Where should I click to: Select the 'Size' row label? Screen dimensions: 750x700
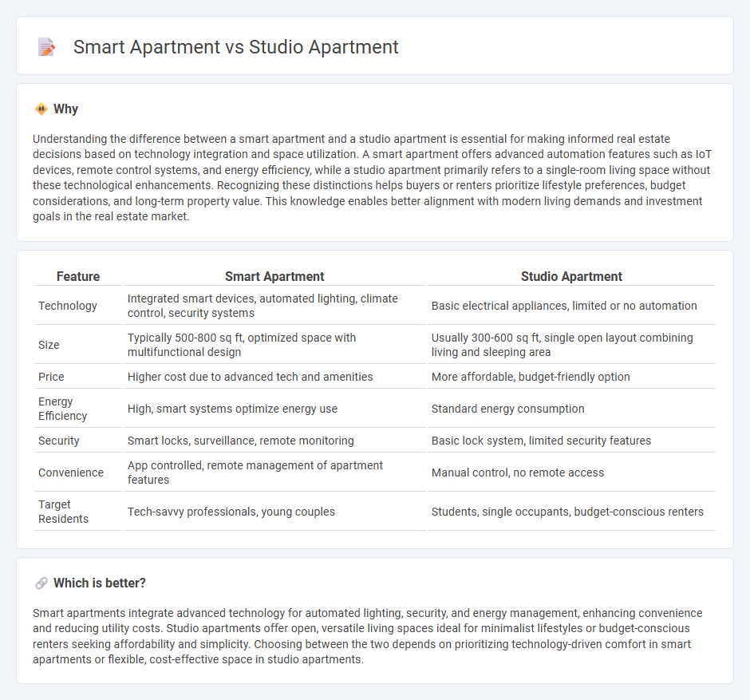click(49, 345)
